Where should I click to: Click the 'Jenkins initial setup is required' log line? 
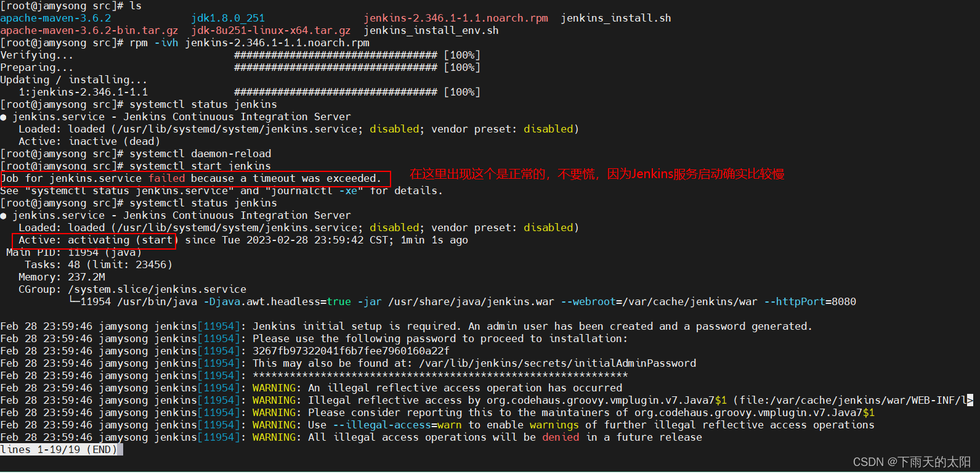coord(407,327)
